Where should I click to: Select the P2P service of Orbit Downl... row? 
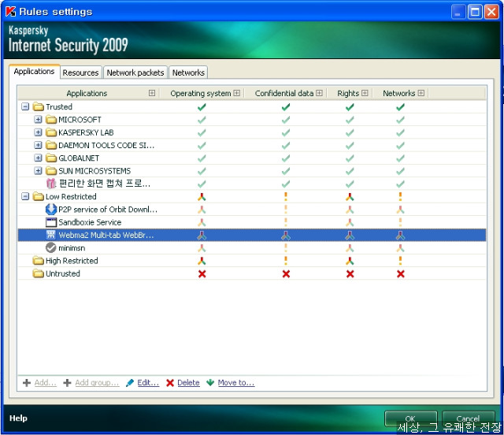252,210
